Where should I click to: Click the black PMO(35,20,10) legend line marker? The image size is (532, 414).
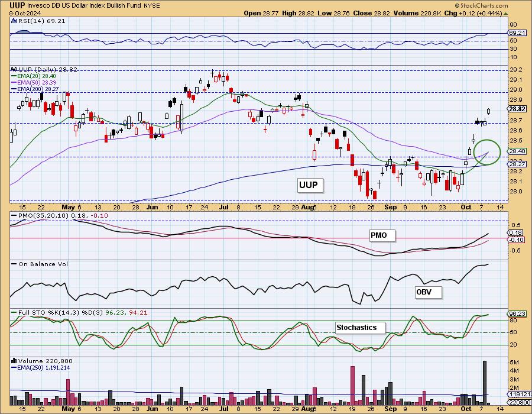click(14, 216)
